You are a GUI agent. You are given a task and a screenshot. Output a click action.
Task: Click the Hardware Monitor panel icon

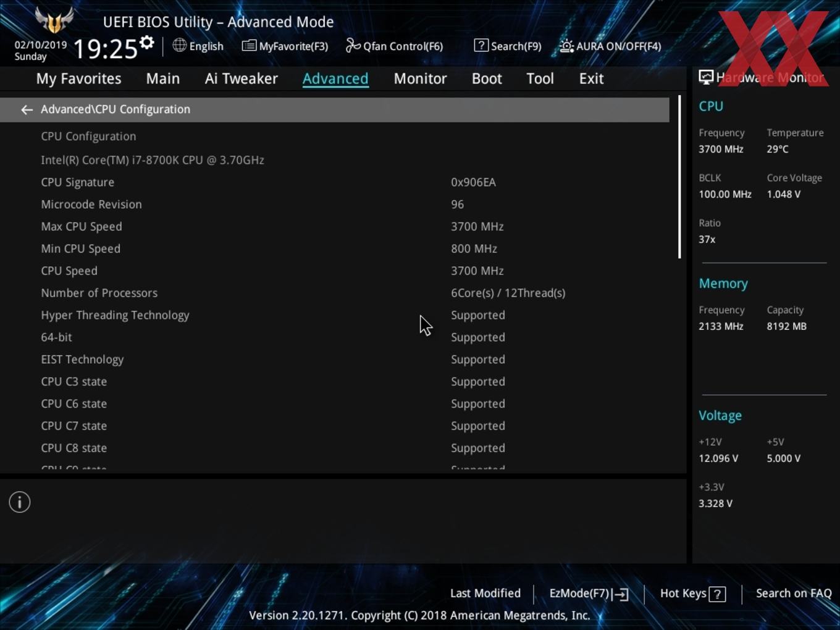coord(706,77)
